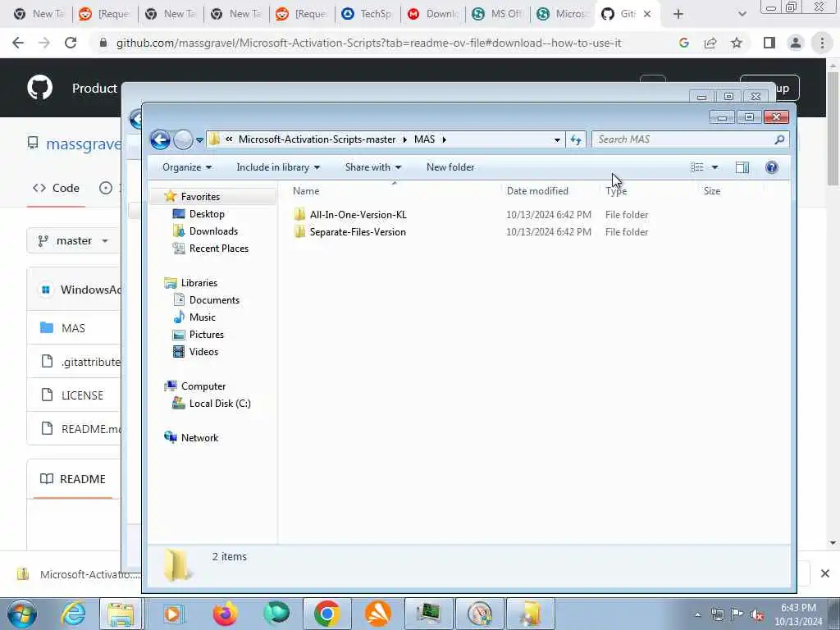Switch to the TechSp tab
This screenshot has height=630, width=840.
[367, 14]
